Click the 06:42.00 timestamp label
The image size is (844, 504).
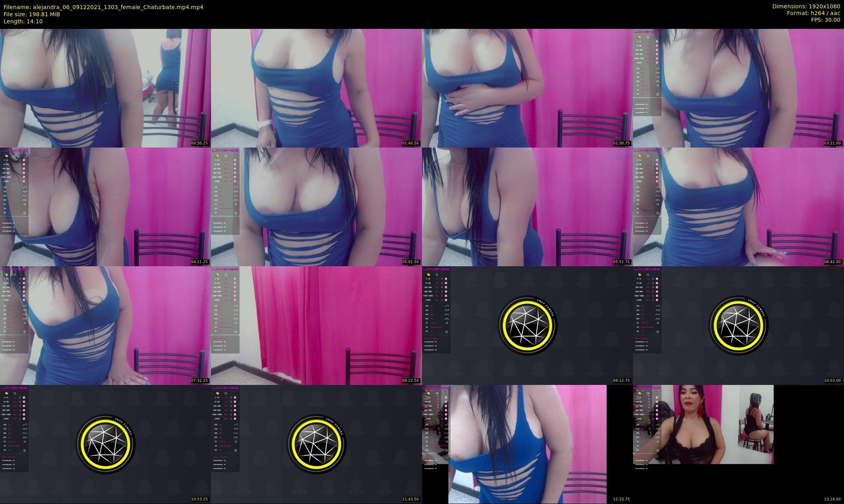(x=833, y=262)
